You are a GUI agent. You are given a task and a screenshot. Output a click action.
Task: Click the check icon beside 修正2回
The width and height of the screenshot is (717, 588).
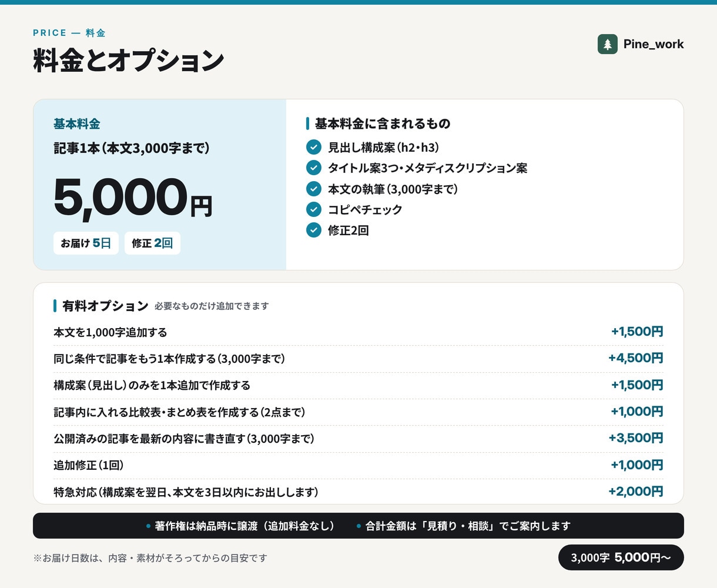click(314, 230)
